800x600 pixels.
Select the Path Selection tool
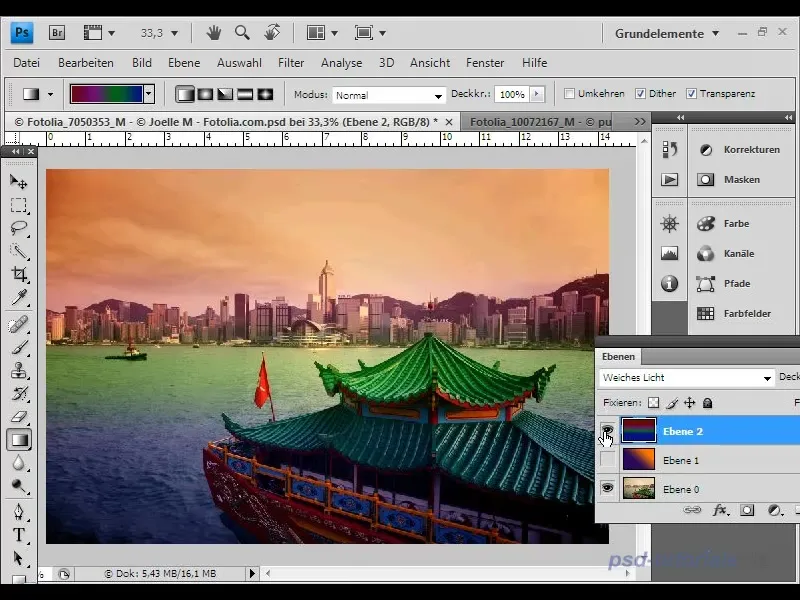coord(19,558)
